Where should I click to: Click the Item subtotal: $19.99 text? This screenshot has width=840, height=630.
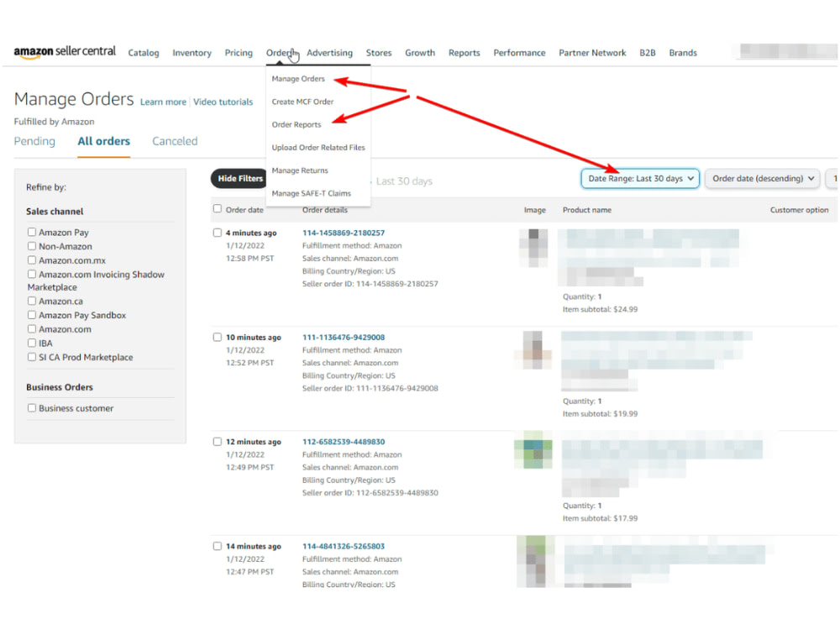pyautogui.click(x=600, y=413)
